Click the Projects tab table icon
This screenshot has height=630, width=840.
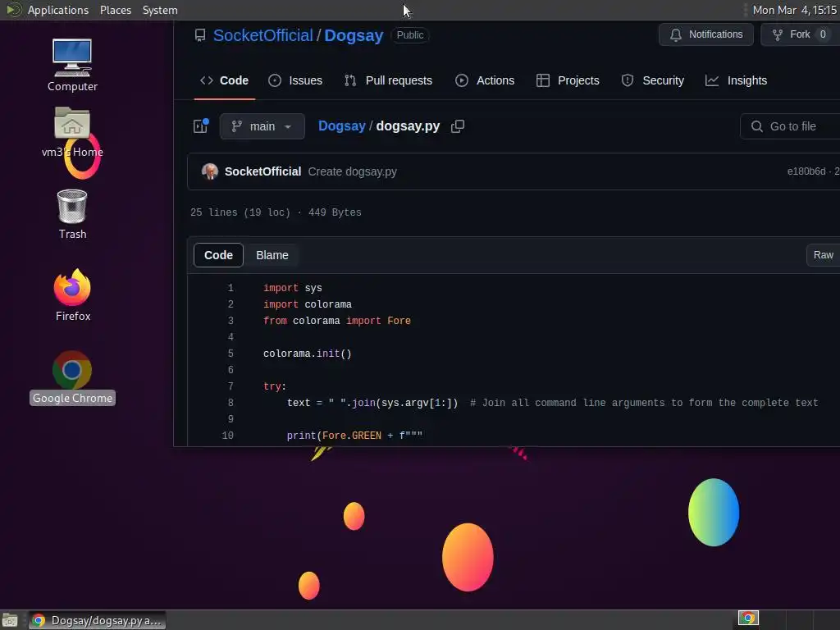tap(543, 80)
